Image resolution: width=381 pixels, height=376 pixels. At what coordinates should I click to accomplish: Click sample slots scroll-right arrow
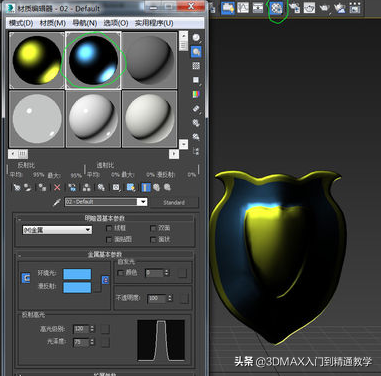coord(174,154)
